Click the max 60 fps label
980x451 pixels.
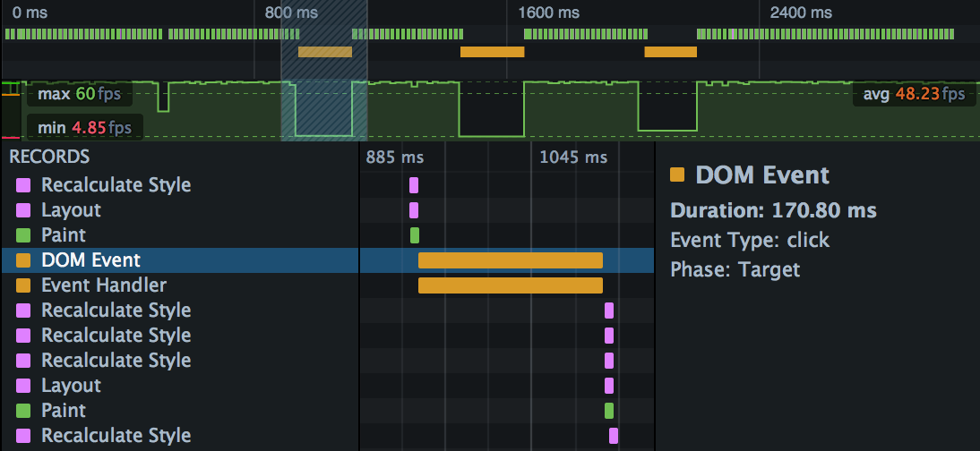(79, 94)
